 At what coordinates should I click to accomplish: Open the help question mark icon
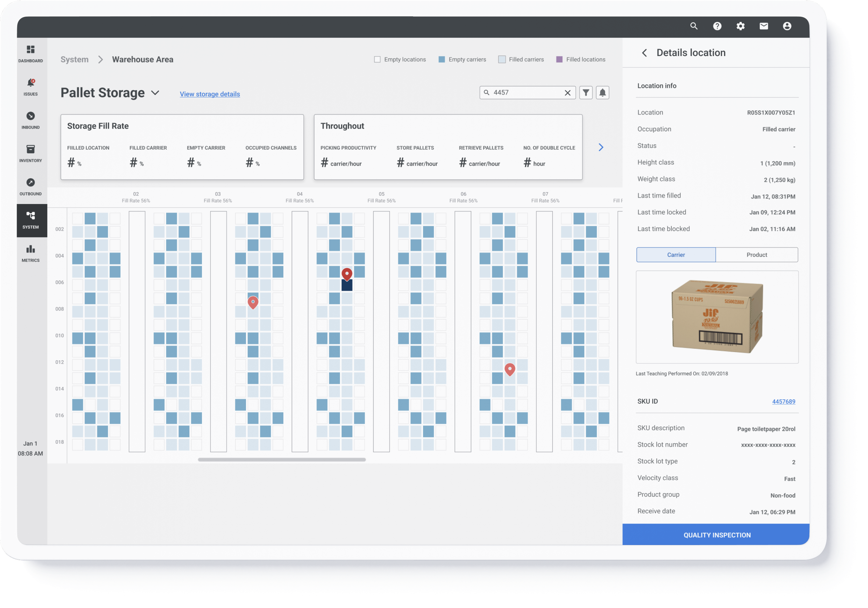717,26
